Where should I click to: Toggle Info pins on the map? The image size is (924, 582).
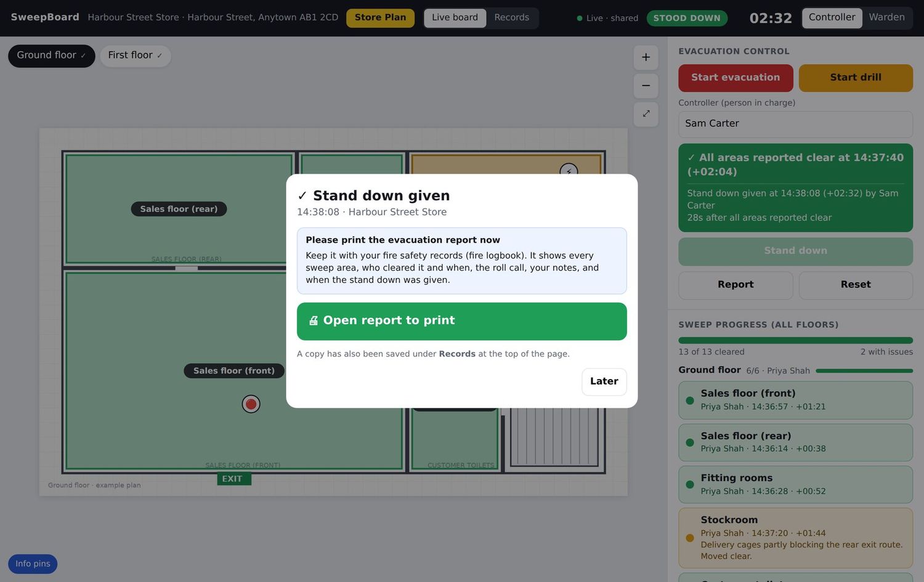33,564
